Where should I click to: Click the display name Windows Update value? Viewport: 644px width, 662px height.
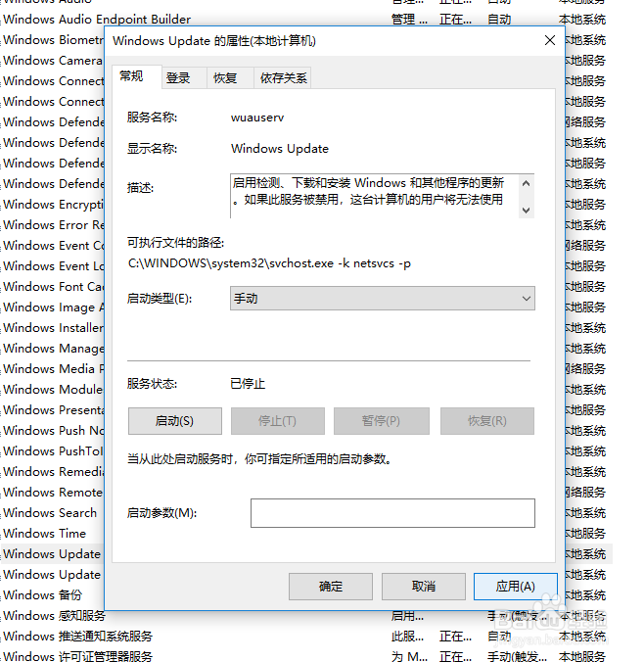280,149
